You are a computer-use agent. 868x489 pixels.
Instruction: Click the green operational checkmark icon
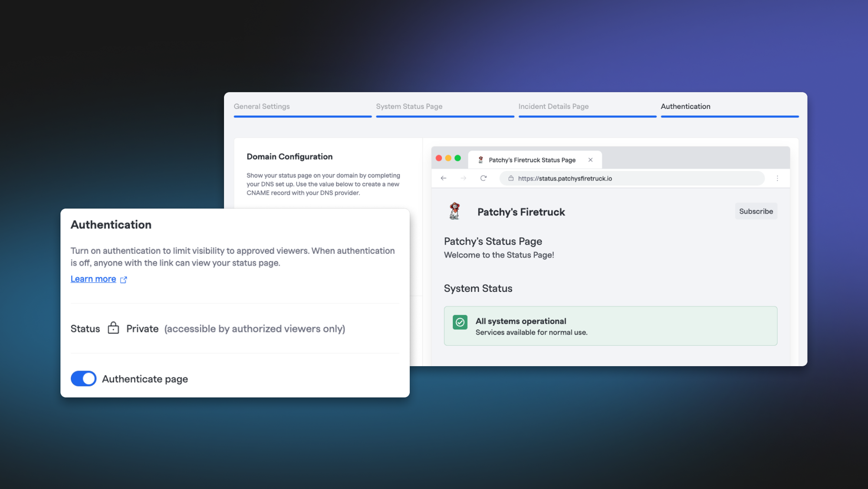point(460,322)
